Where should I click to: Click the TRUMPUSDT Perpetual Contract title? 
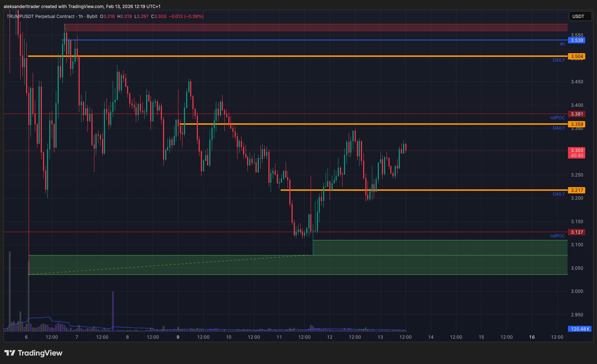point(41,17)
